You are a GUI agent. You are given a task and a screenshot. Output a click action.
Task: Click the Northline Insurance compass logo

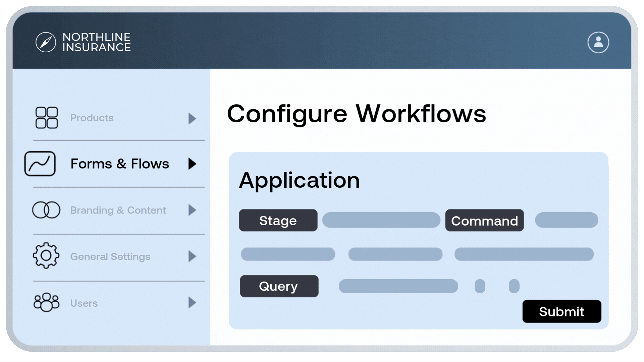[46, 42]
